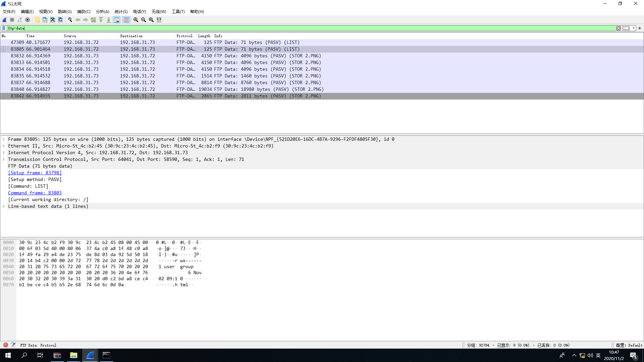Open the 统计(S) menu
This screenshot has width=644, height=362.
click(121, 11)
